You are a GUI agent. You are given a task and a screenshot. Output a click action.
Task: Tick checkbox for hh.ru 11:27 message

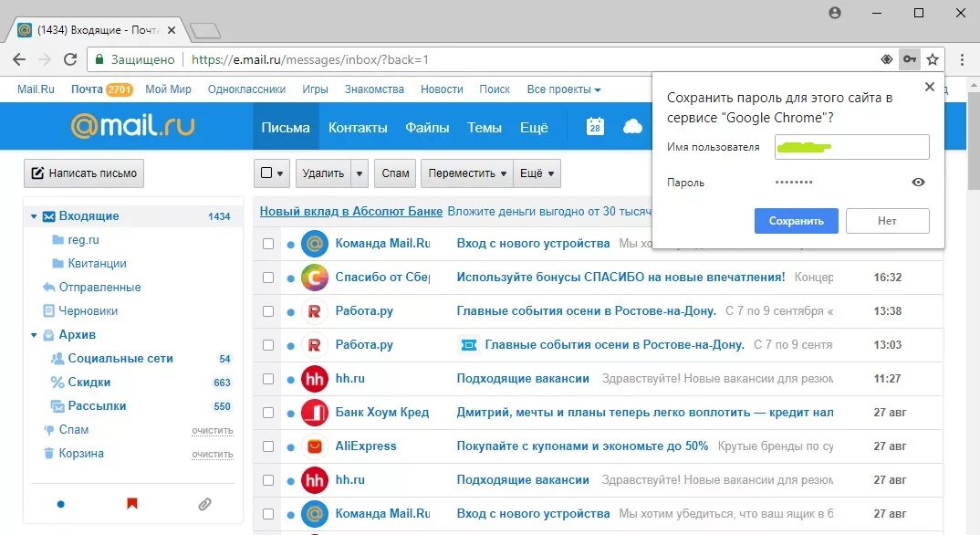268,379
